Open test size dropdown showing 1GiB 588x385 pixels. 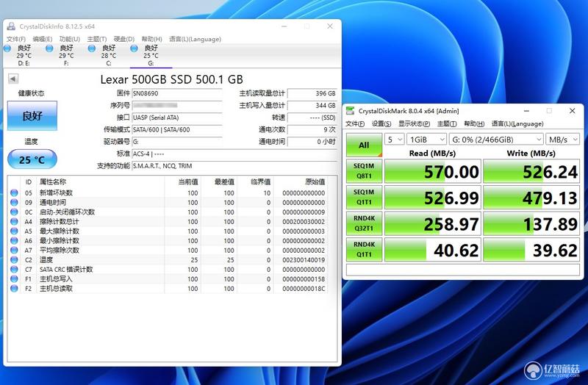(x=426, y=140)
